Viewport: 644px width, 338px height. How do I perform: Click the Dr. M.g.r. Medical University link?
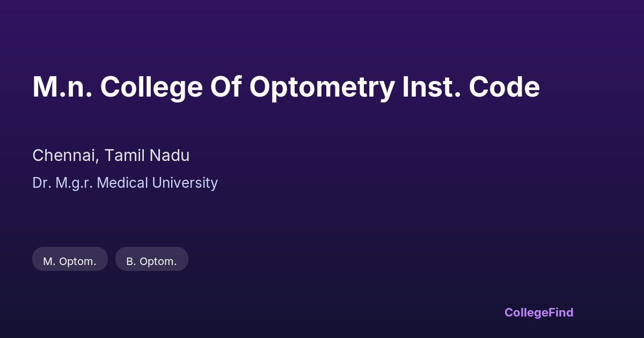(x=125, y=183)
